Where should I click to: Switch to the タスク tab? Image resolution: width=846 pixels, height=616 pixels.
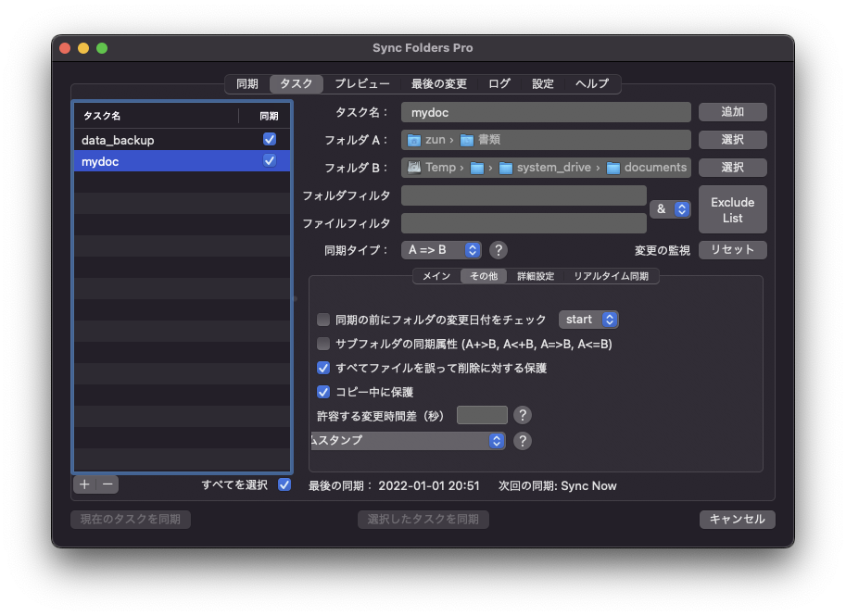pyautogui.click(x=297, y=84)
